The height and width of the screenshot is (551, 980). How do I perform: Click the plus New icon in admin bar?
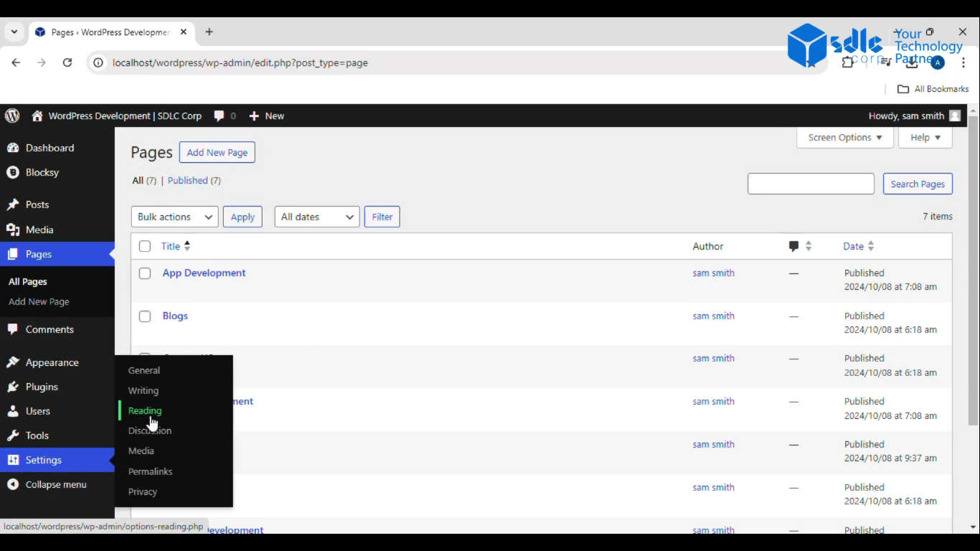coord(254,116)
